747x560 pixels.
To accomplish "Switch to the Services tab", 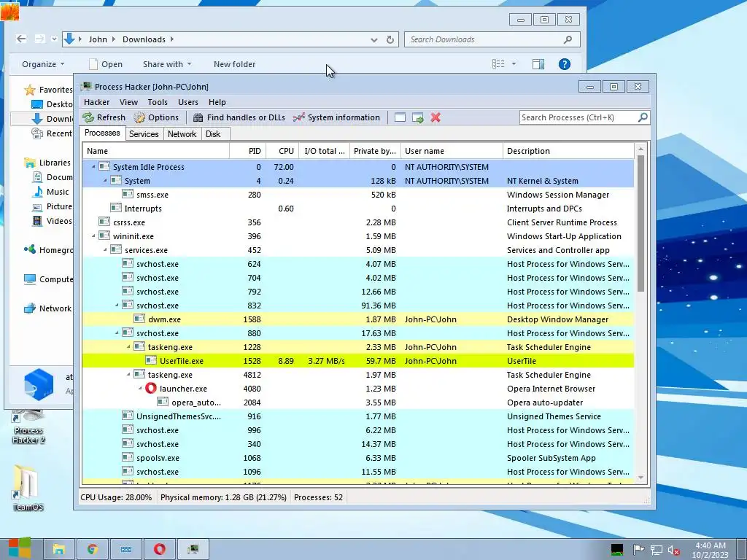I will 144,134.
